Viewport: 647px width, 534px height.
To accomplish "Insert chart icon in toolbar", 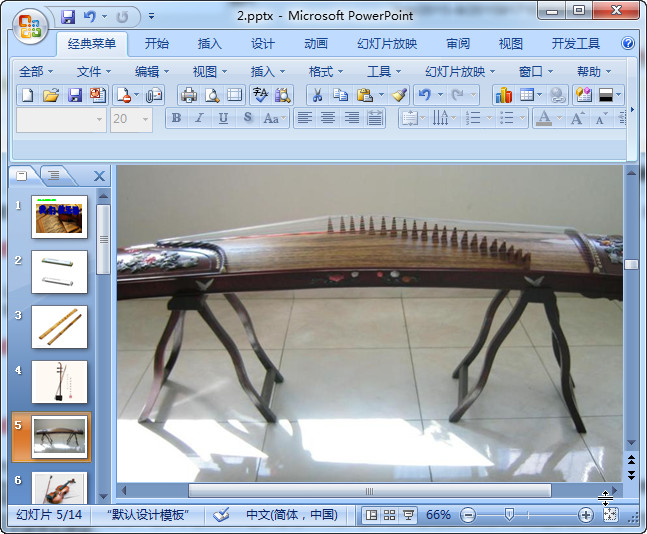I will coord(504,96).
